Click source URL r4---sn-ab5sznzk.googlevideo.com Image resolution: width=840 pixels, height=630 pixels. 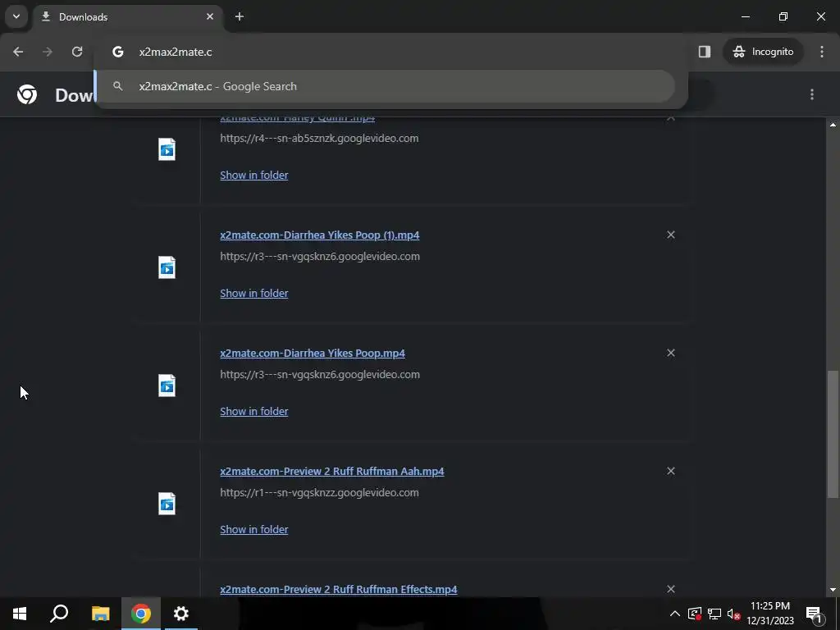point(319,138)
